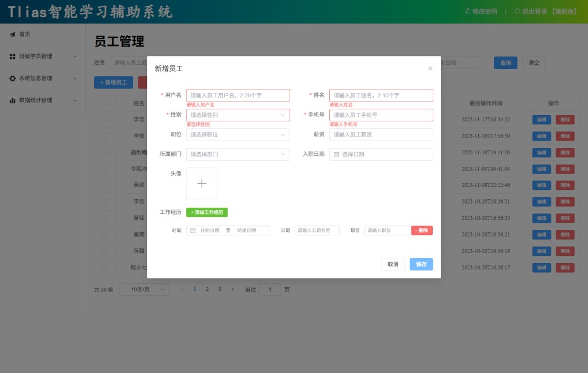Click the blue 新增员工 button behind dialog
This screenshot has height=373, width=588.
[113, 83]
